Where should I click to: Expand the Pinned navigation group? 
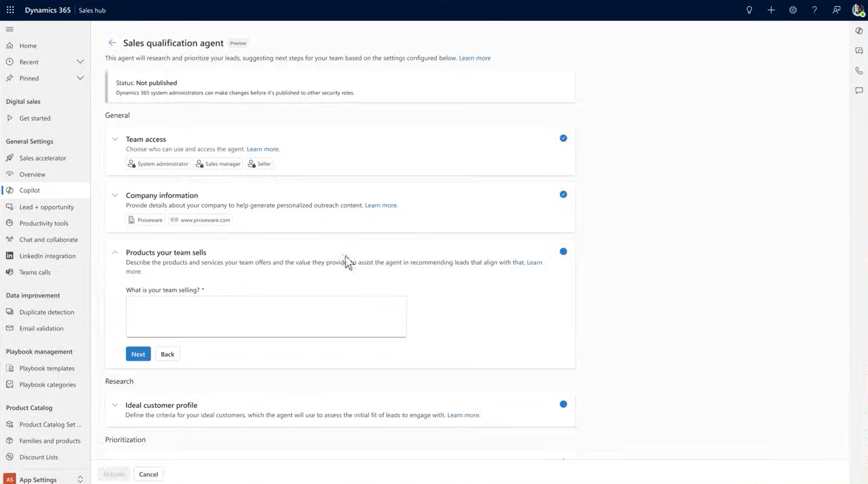(x=80, y=78)
